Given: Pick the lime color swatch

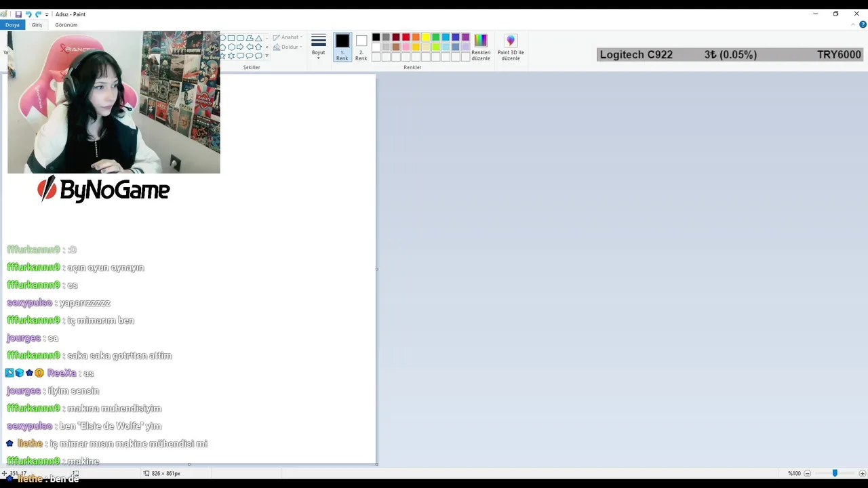Looking at the screenshot, I should (x=435, y=47).
